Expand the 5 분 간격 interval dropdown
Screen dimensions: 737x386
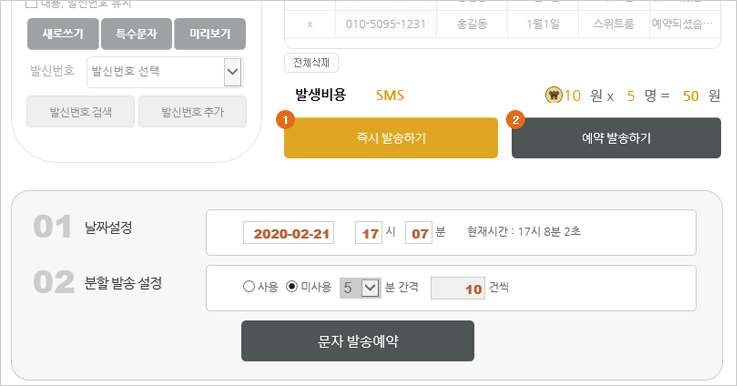360,288
